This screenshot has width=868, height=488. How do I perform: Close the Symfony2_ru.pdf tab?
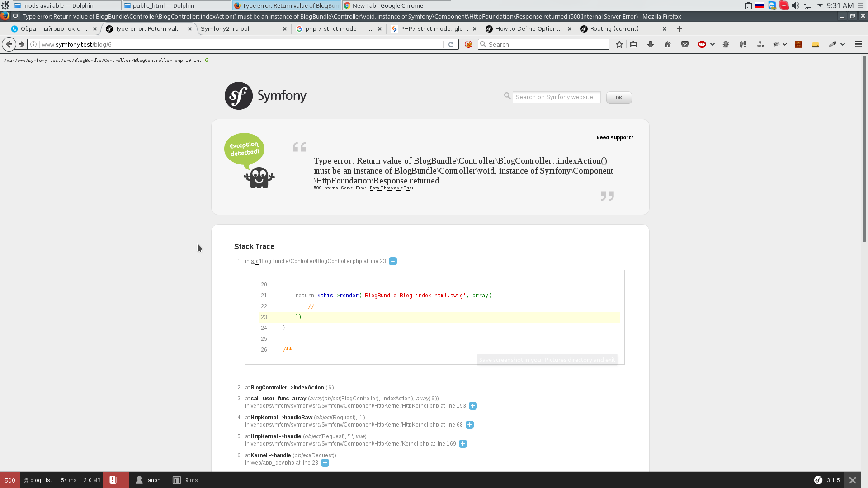click(x=285, y=28)
